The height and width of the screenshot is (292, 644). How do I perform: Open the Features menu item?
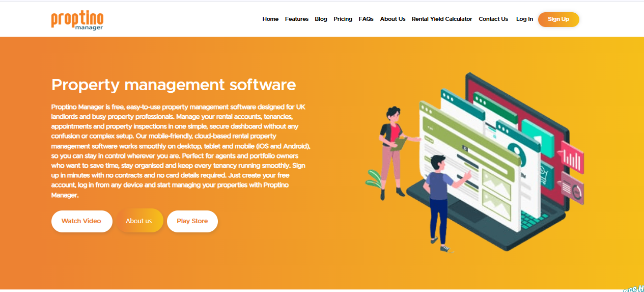[297, 19]
